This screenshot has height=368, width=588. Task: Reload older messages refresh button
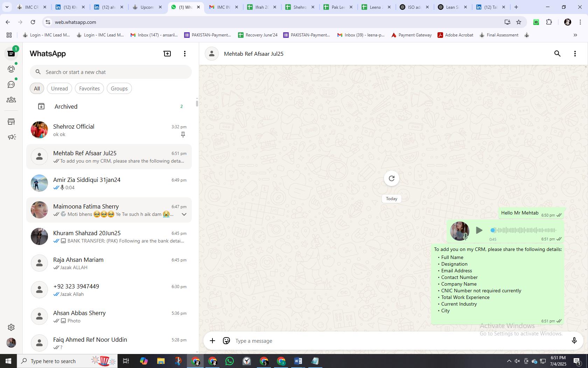coord(392,178)
